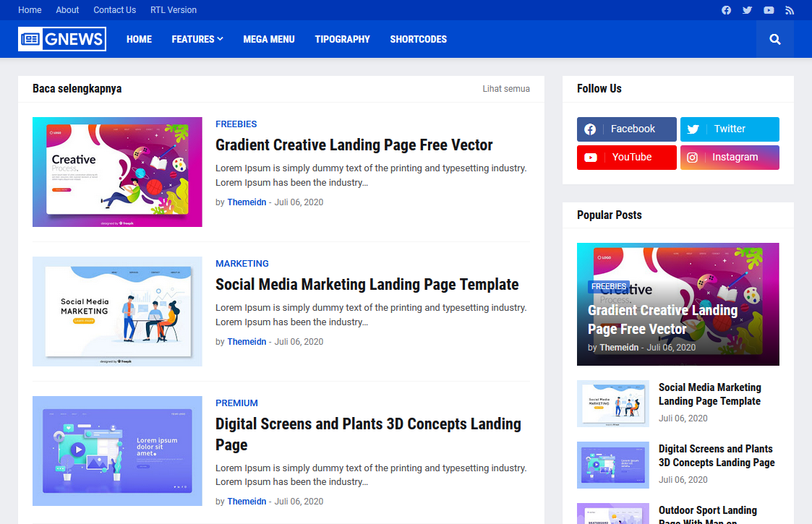Open the Mega Menu item
The width and height of the screenshot is (812, 524).
point(269,39)
